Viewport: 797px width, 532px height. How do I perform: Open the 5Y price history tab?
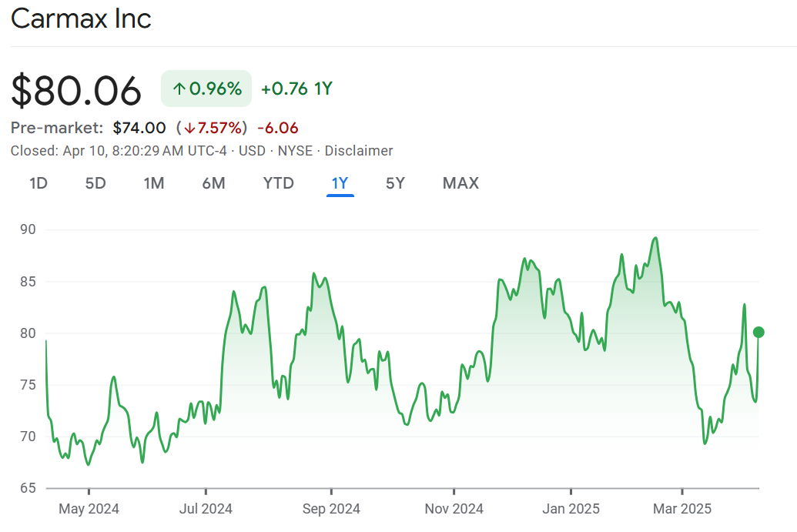[395, 183]
